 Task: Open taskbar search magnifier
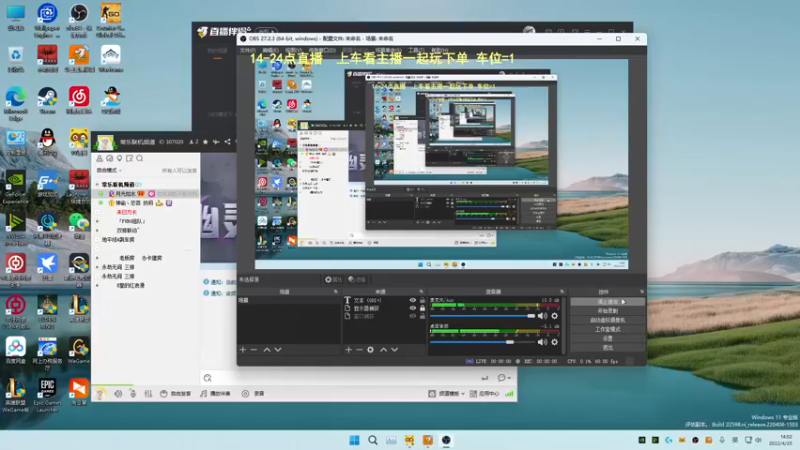click(373, 440)
